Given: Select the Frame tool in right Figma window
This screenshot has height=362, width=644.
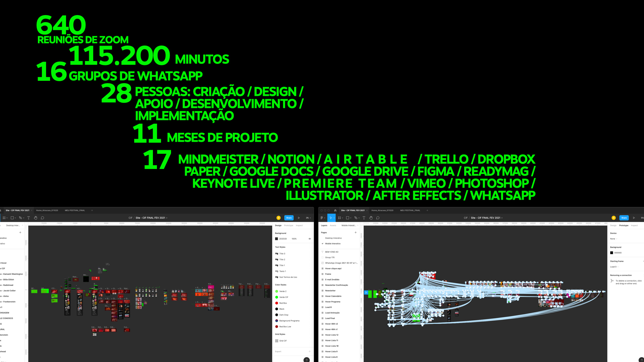Looking at the screenshot, I should pos(339,218).
